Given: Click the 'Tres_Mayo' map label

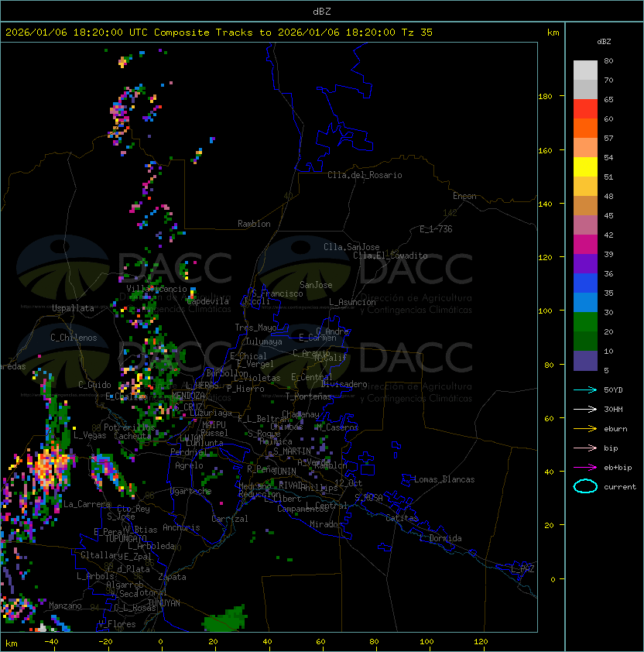Looking at the screenshot, I should point(255,328).
